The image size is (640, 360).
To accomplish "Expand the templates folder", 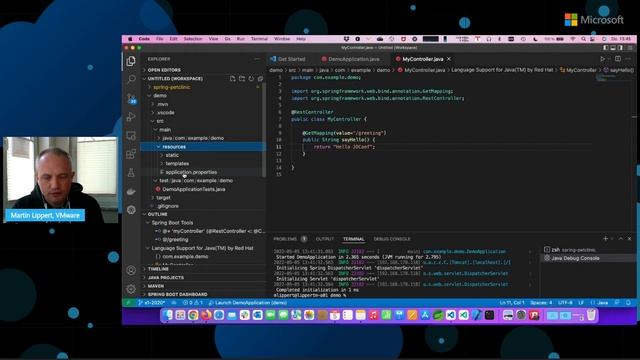I will [x=177, y=163].
